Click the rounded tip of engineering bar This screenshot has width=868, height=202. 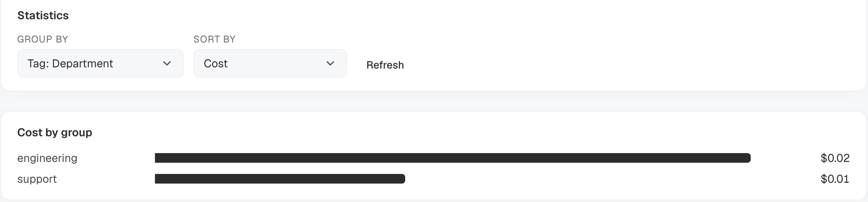(747, 158)
